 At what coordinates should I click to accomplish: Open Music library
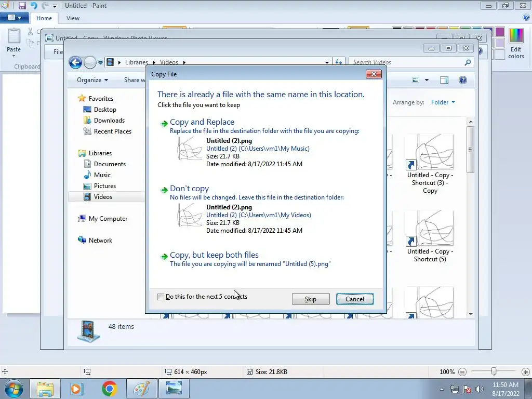click(x=102, y=175)
